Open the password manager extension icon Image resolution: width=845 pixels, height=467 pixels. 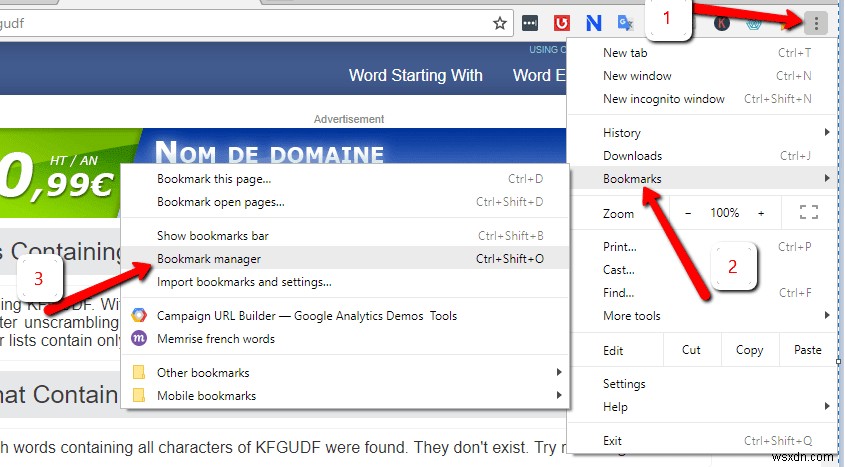click(530, 23)
